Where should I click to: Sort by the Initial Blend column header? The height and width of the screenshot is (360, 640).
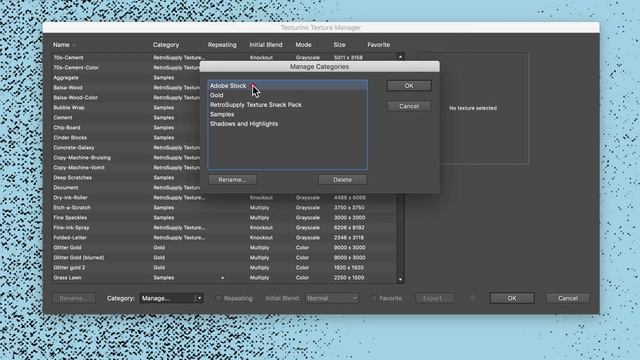click(x=266, y=44)
